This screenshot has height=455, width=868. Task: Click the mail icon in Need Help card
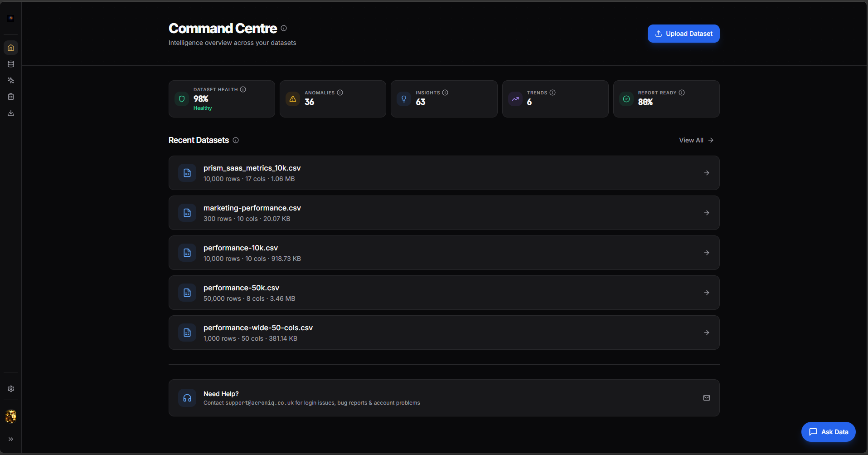tap(706, 398)
